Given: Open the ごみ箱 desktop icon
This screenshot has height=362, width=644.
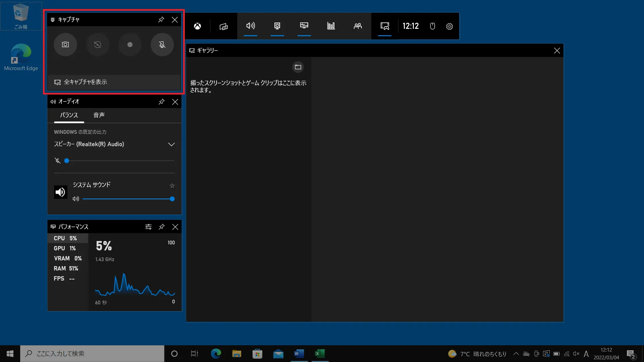Looking at the screenshot, I should (x=21, y=16).
